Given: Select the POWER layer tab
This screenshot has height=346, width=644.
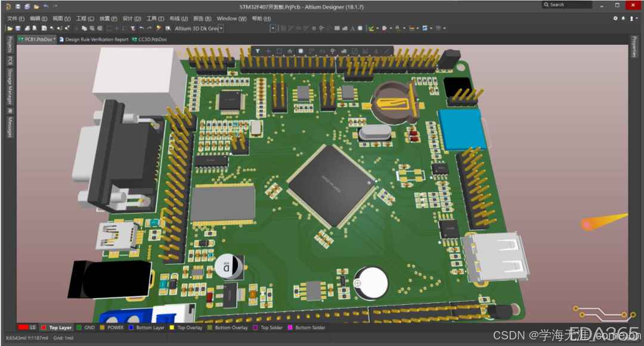Looking at the screenshot, I should coord(112,328).
